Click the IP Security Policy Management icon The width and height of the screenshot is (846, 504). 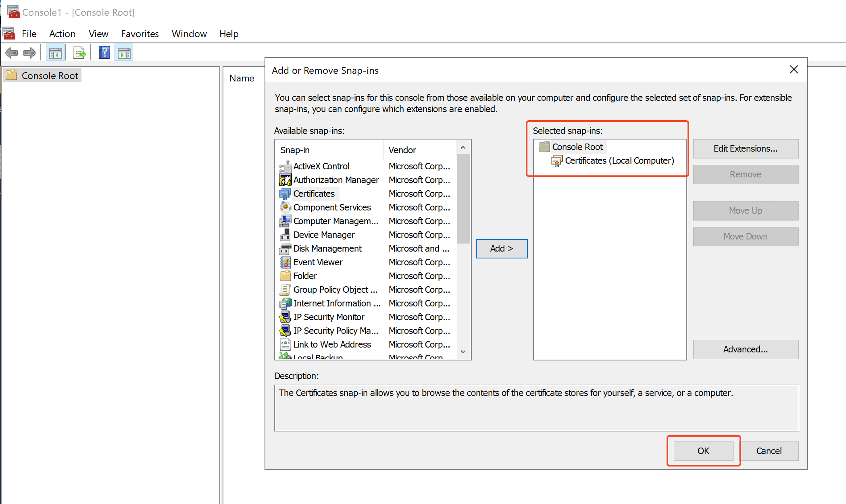click(285, 331)
